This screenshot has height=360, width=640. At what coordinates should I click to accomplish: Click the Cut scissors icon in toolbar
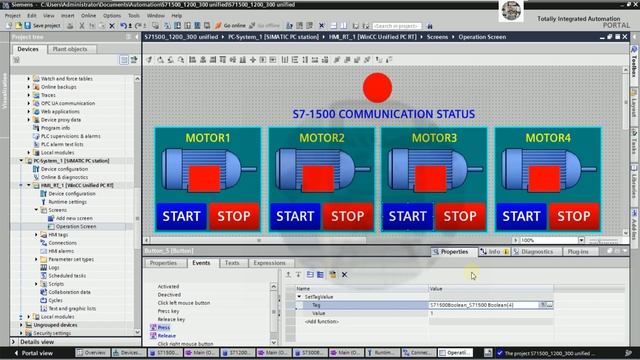click(x=82, y=26)
